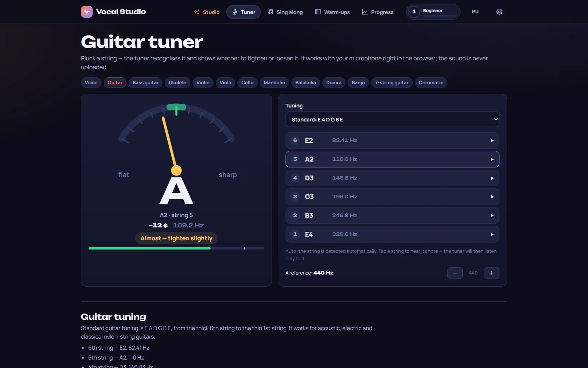The height and width of the screenshot is (368, 588).
Task: Select the Chromatic tuner chip
Action: coord(431,82)
